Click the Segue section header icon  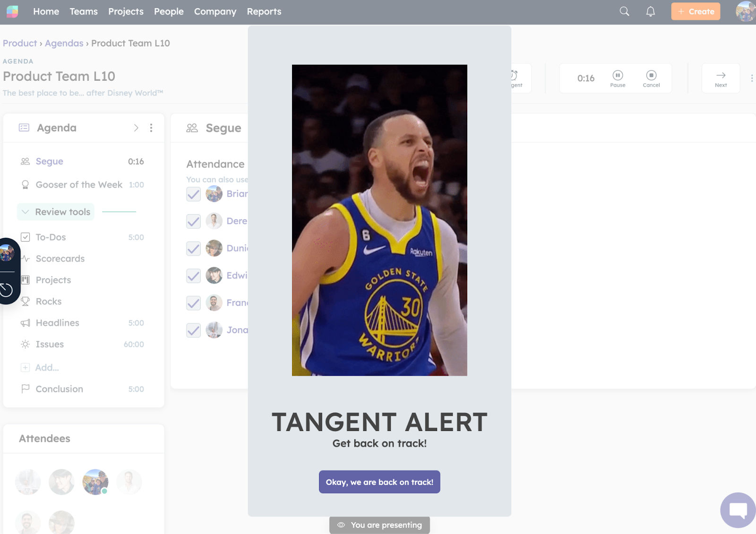point(192,128)
